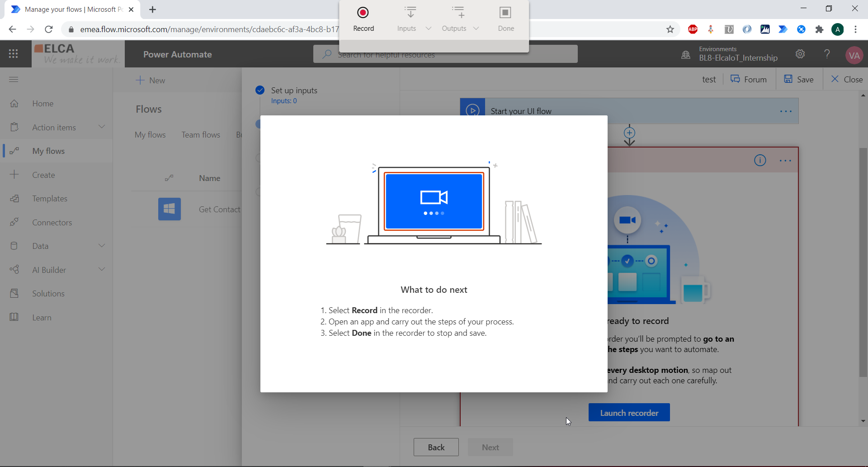
Task: Expand the Action items chevron
Action: [x=102, y=127]
